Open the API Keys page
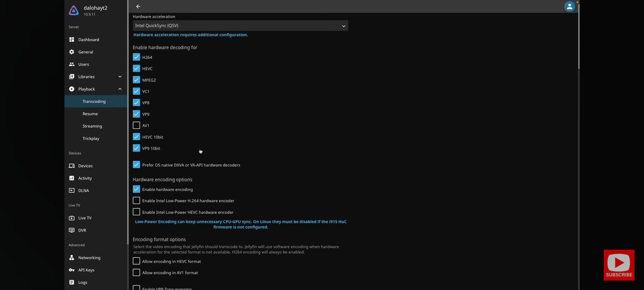 (96, 270)
